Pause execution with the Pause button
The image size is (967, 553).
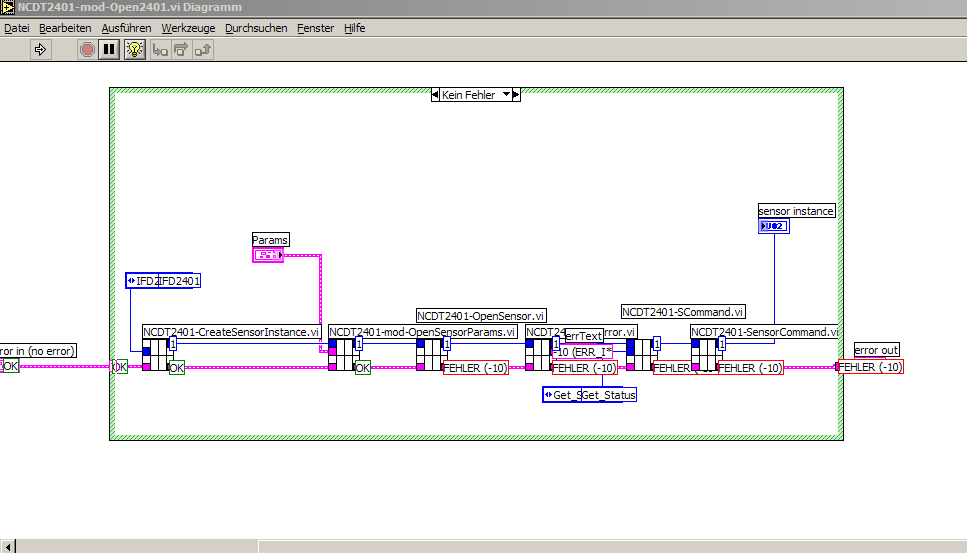tap(109, 49)
